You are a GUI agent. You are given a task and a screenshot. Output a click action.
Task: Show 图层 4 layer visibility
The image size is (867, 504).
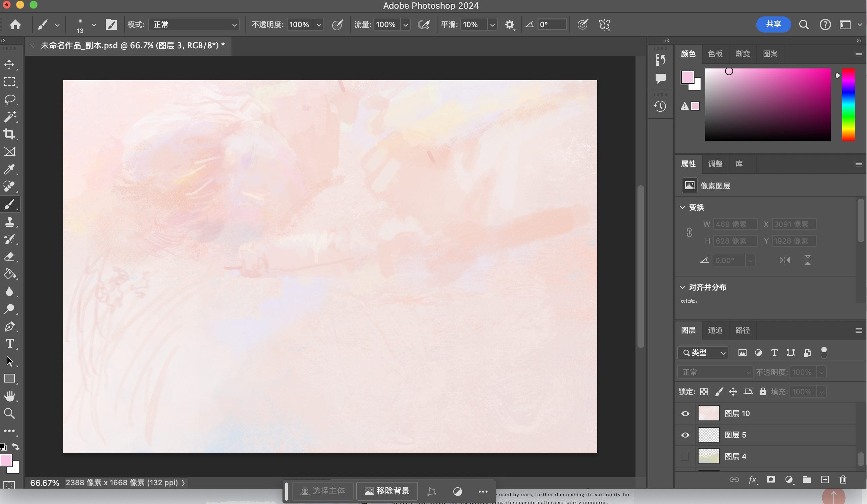pos(685,457)
